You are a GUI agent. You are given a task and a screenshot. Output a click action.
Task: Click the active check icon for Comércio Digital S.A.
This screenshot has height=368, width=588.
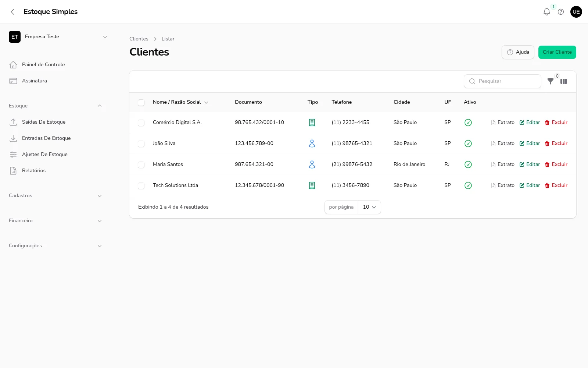468,123
